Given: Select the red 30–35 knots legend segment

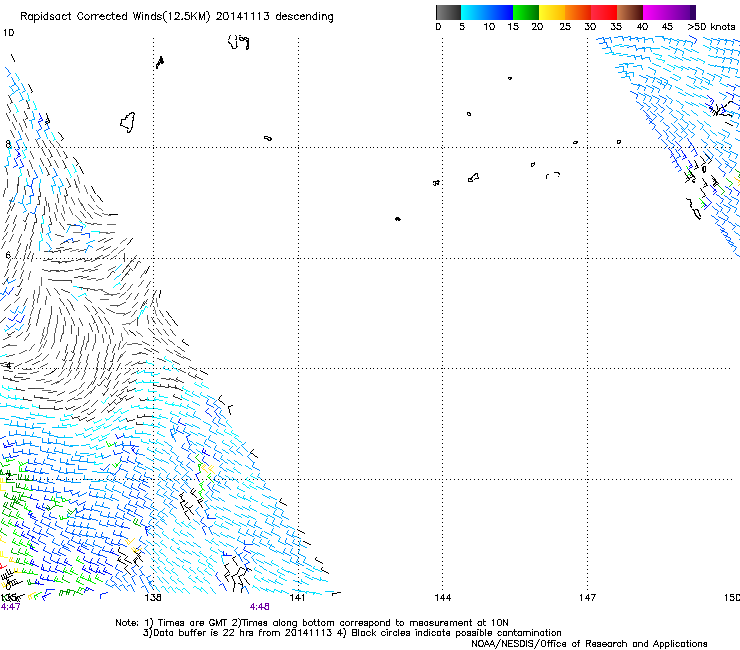Looking at the screenshot, I should (604, 12).
